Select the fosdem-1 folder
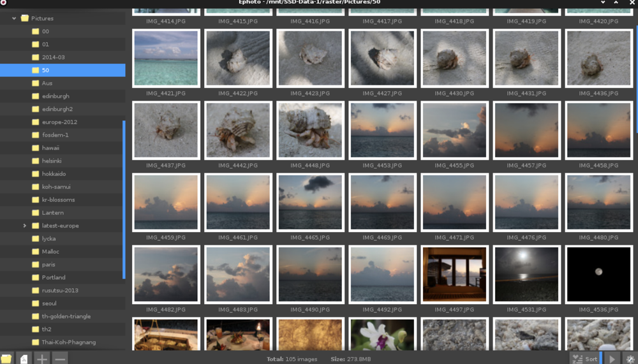This screenshot has height=364, width=638. coord(63,135)
